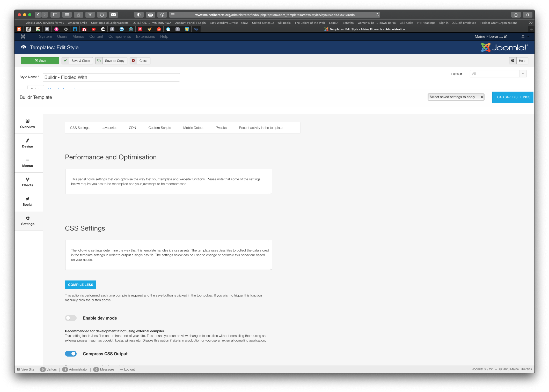Click the Safari share icon
The image size is (549, 392).
click(516, 15)
